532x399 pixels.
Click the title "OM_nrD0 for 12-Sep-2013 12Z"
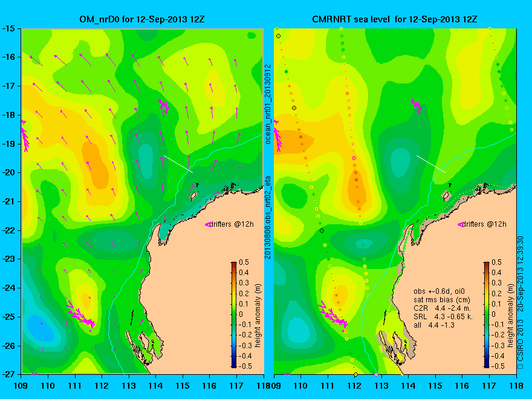[142, 19]
